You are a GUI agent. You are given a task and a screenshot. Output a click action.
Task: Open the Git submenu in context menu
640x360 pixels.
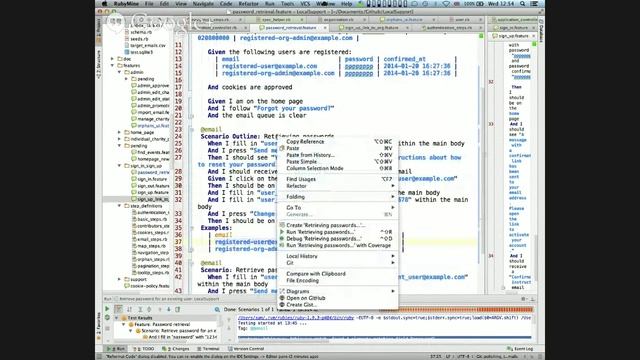(x=337, y=263)
